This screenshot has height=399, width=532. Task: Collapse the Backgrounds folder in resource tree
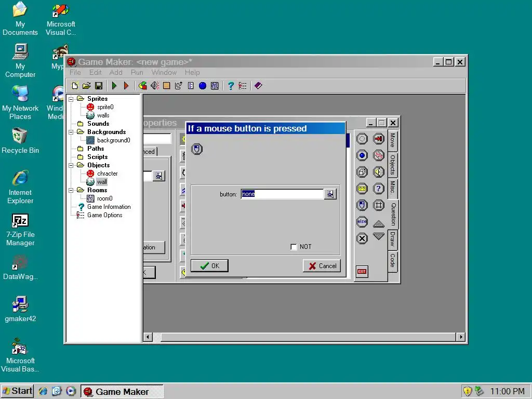click(71, 132)
